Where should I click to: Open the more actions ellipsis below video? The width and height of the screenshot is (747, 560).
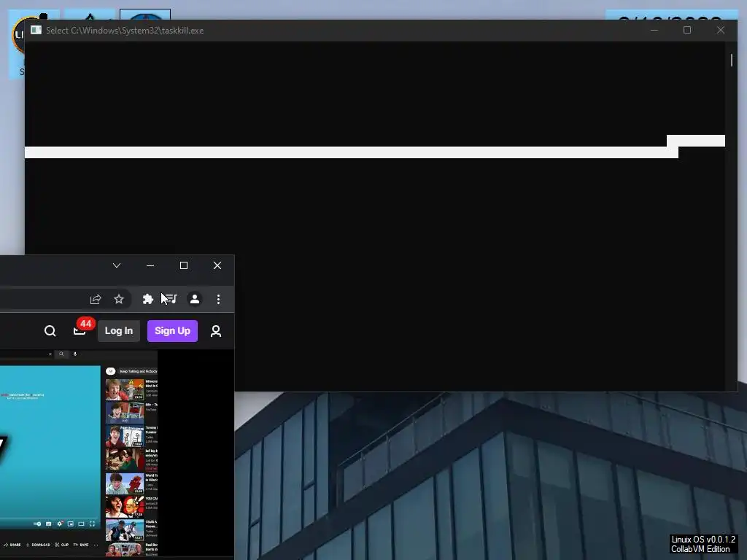click(96, 545)
